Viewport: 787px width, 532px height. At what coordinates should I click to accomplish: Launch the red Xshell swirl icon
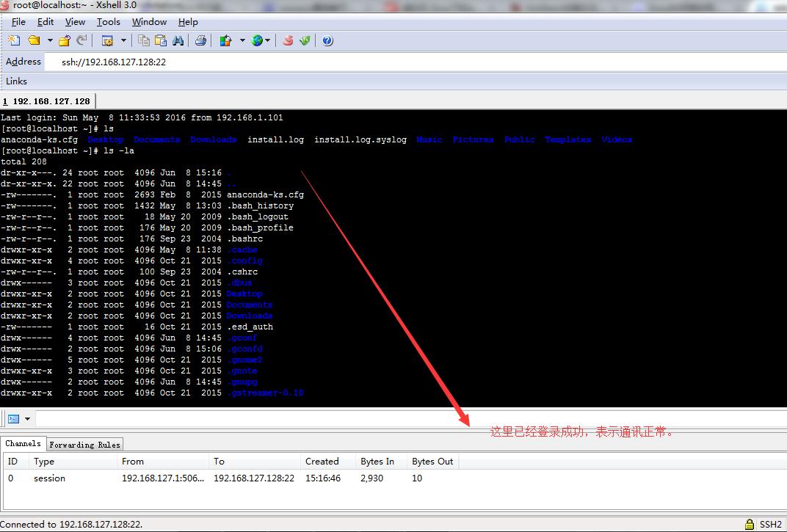[288, 40]
